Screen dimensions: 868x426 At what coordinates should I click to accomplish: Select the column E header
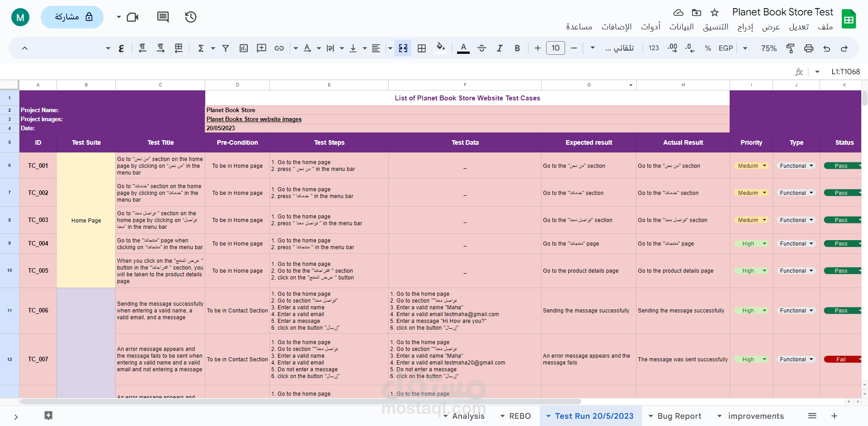pyautogui.click(x=329, y=85)
